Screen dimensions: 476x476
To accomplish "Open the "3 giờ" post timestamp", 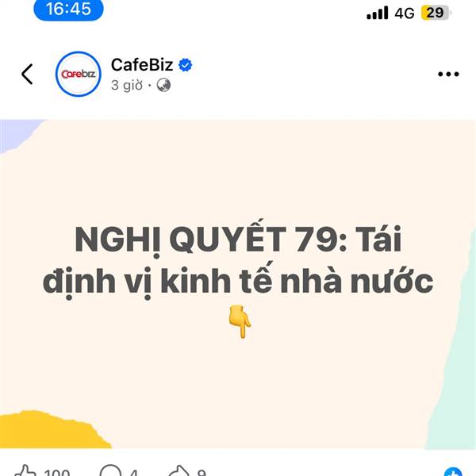I will (x=127, y=86).
